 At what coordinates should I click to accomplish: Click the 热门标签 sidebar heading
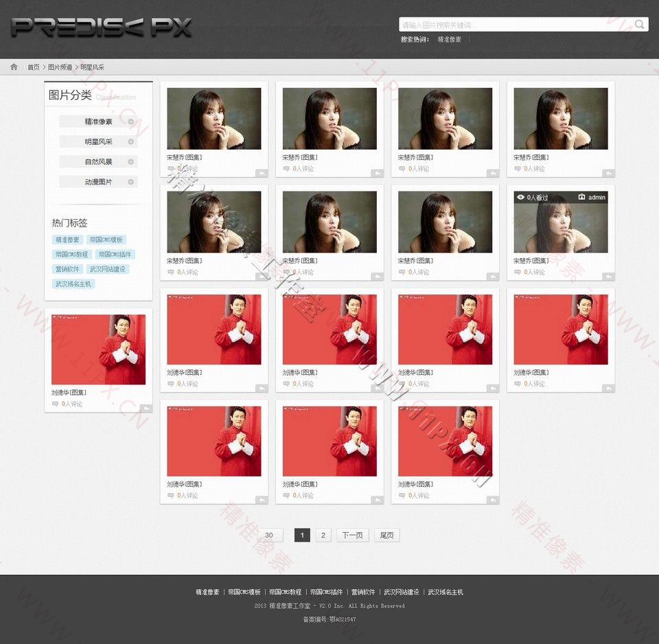pyautogui.click(x=70, y=223)
